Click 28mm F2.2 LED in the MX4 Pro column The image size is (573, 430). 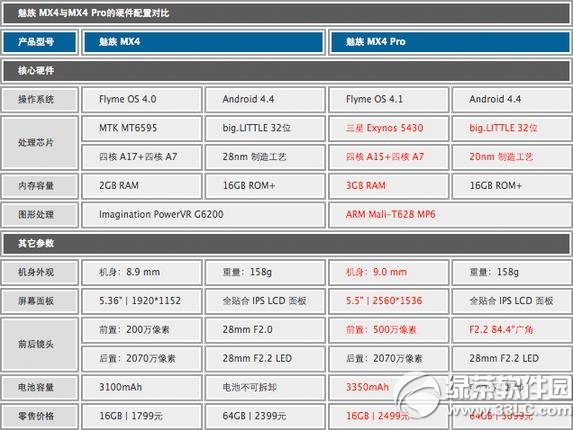(x=512, y=359)
